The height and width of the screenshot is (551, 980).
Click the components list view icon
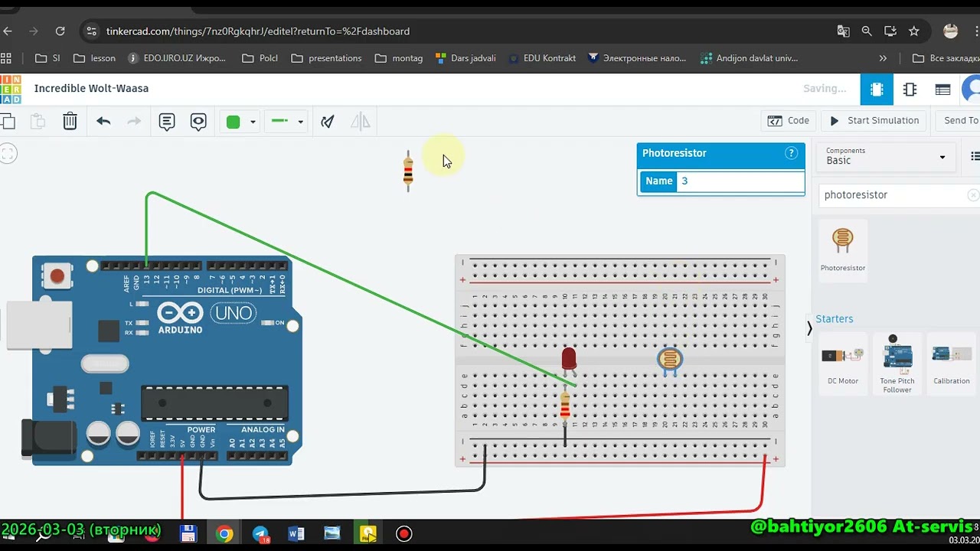pyautogui.click(x=975, y=156)
